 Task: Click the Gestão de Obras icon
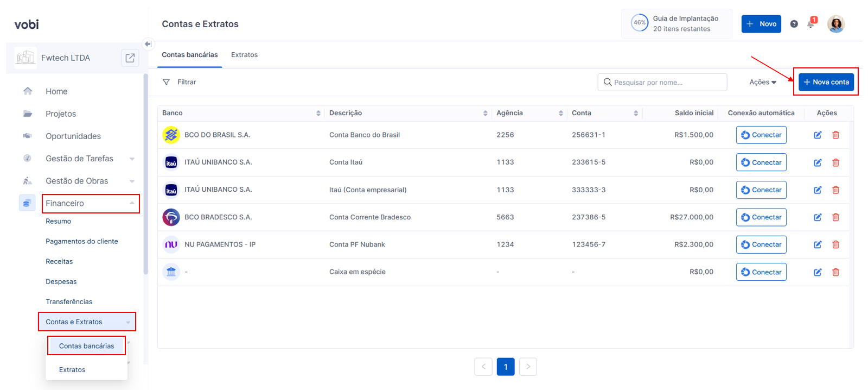click(x=28, y=180)
